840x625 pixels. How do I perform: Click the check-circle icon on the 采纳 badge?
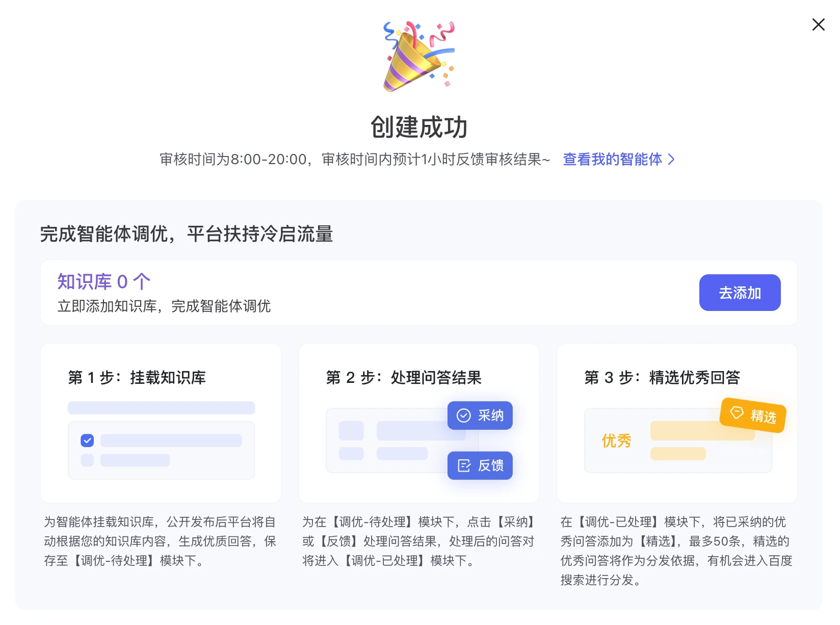point(463,415)
